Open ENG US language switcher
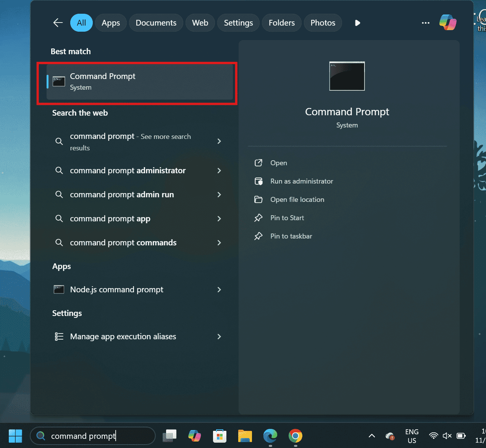 pos(412,436)
